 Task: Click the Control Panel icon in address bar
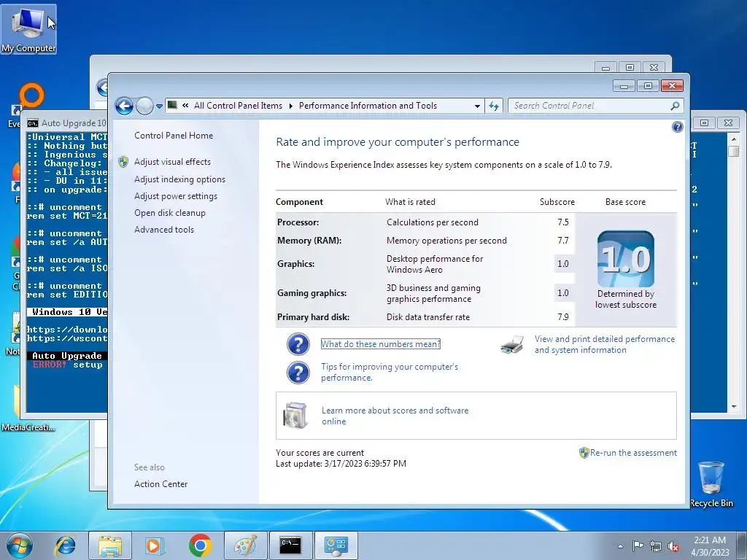[172, 105]
